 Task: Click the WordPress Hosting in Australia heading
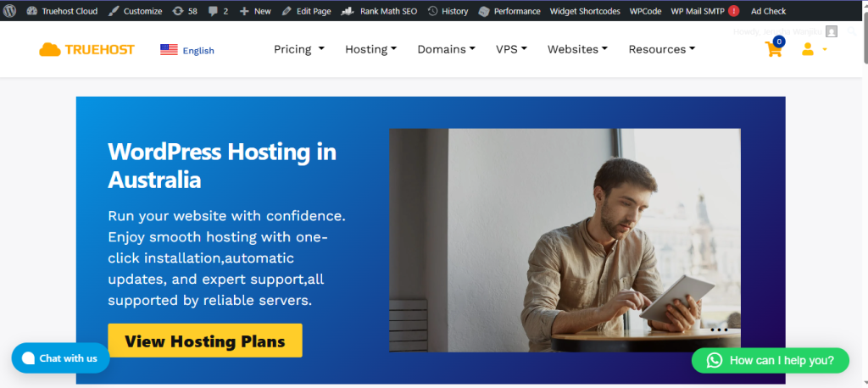tap(222, 165)
